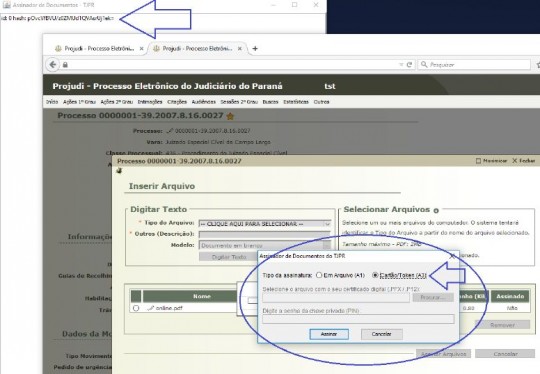540x374 pixels.
Task: Open a new browser tab with plus
Action: point(255,49)
